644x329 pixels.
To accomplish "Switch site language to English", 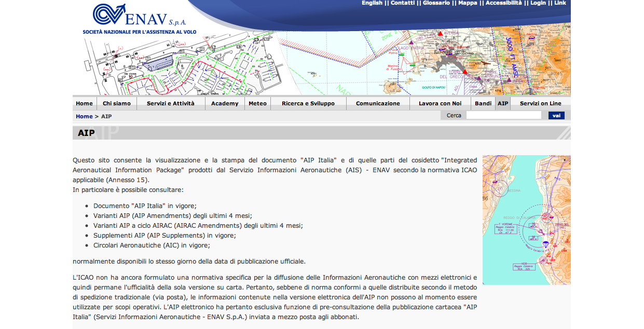I will coord(372,3).
